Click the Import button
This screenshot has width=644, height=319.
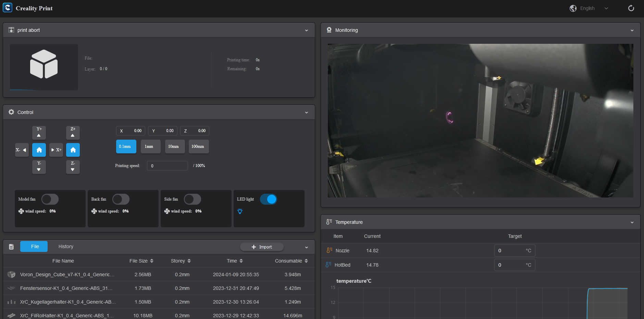pos(262,247)
